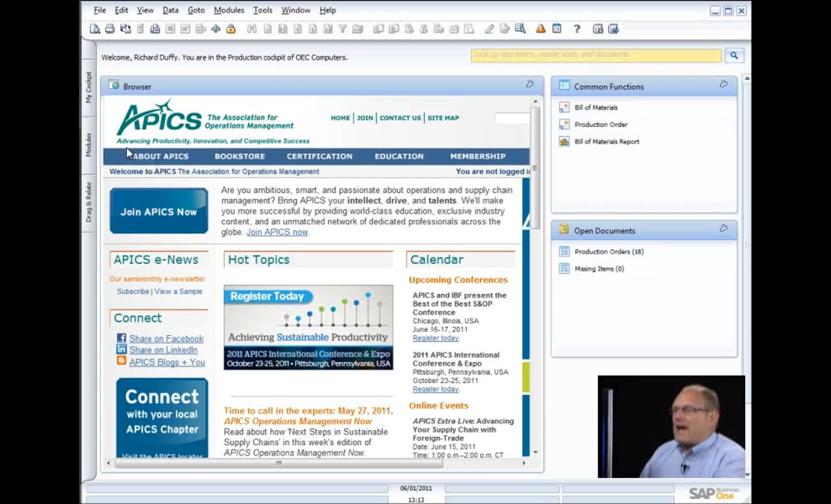The image size is (831, 504).
Task: Open the BOOKSTORE navigation item
Action: 240,156
